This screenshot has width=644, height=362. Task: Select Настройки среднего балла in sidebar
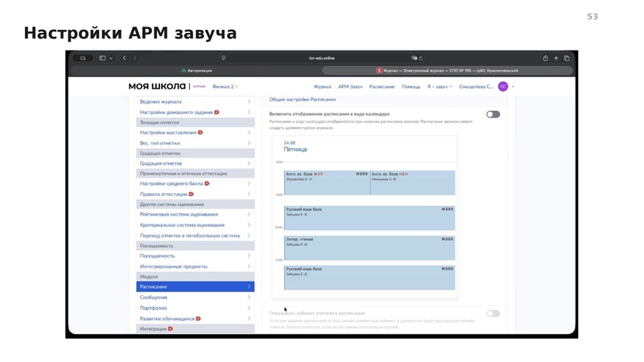click(x=195, y=183)
